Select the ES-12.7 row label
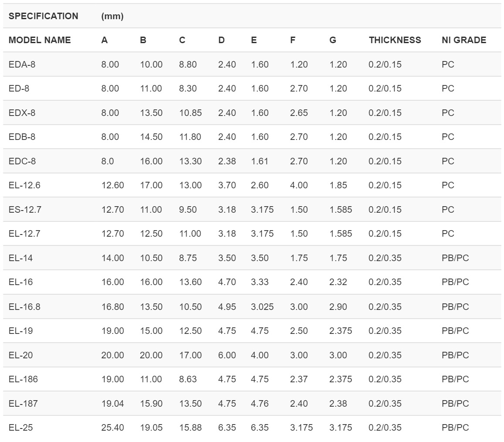Screen dimensions: 504x442 click(x=25, y=210)
